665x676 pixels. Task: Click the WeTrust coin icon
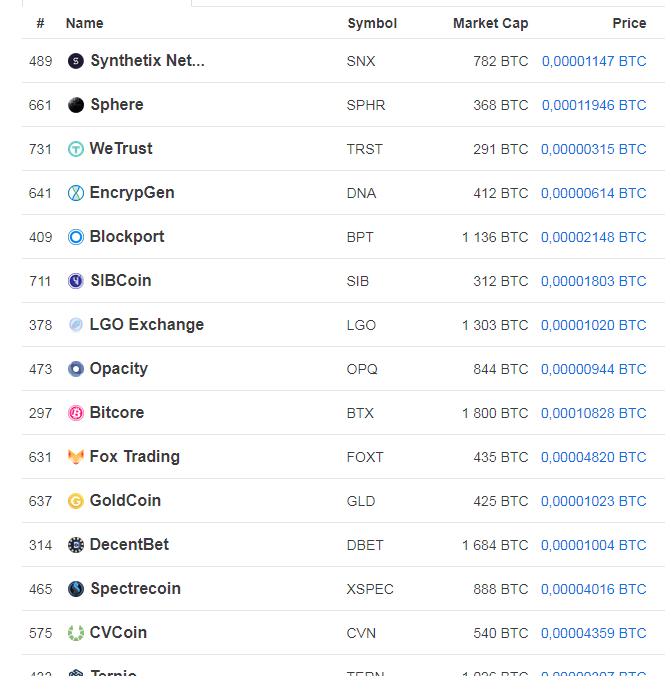point(76,149)
